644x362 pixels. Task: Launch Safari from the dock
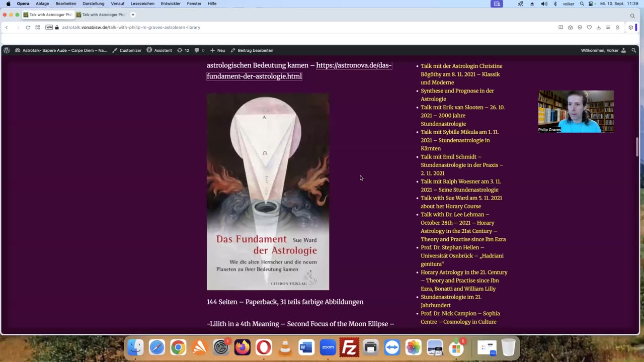(x=157, y=347)
